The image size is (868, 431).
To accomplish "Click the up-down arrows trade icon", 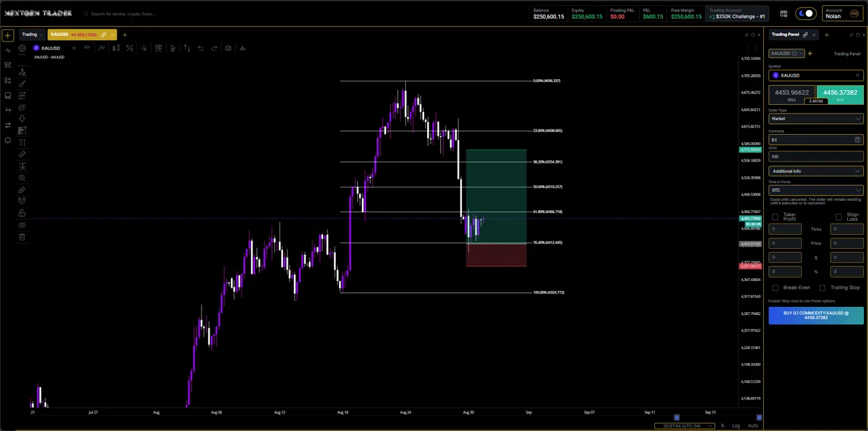I will coord(187,48).
